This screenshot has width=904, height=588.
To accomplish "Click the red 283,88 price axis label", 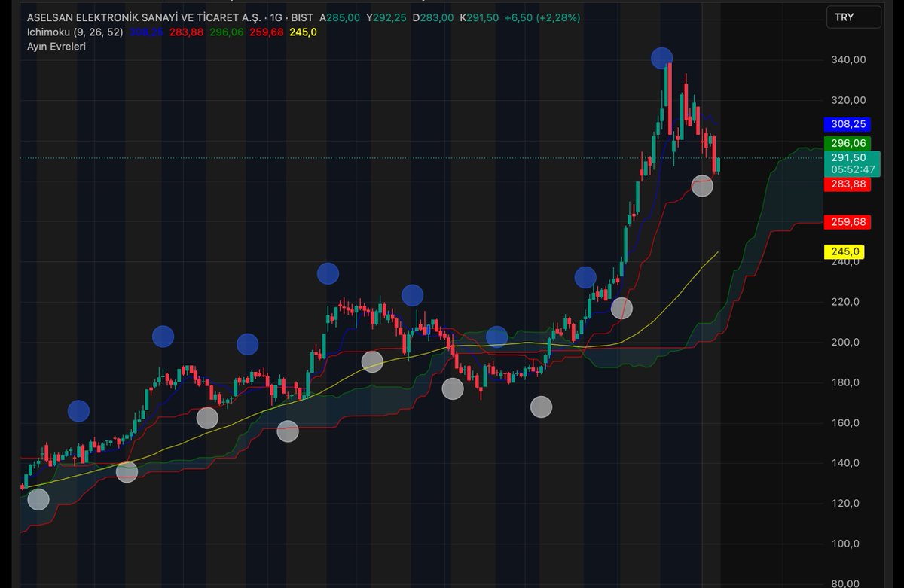I will (x=847, y=184).
